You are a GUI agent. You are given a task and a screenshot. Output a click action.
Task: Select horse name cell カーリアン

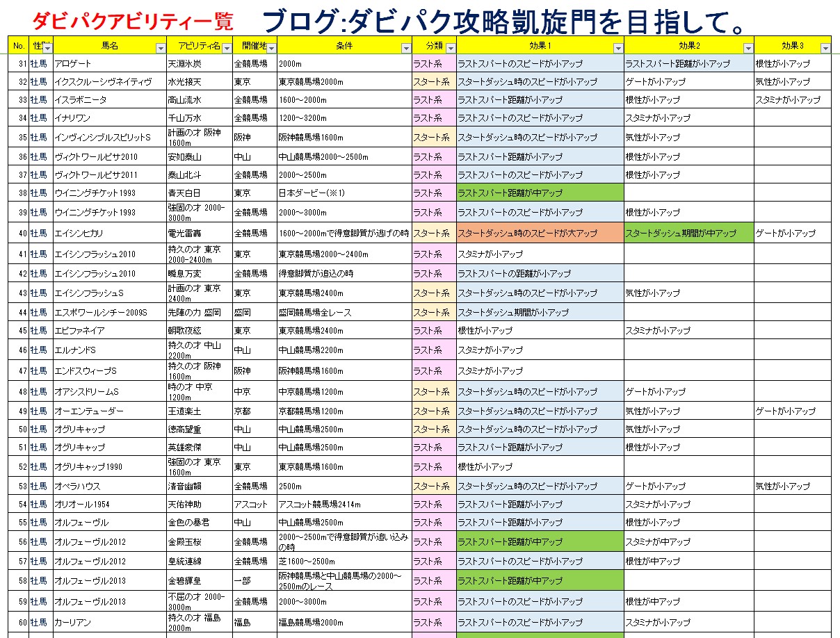click(x=110, y=622)
